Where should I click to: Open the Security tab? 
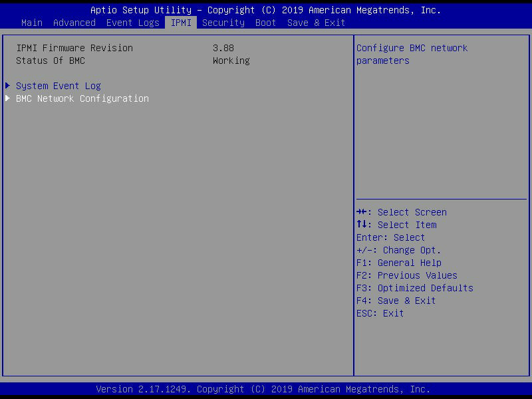(223, 23)
